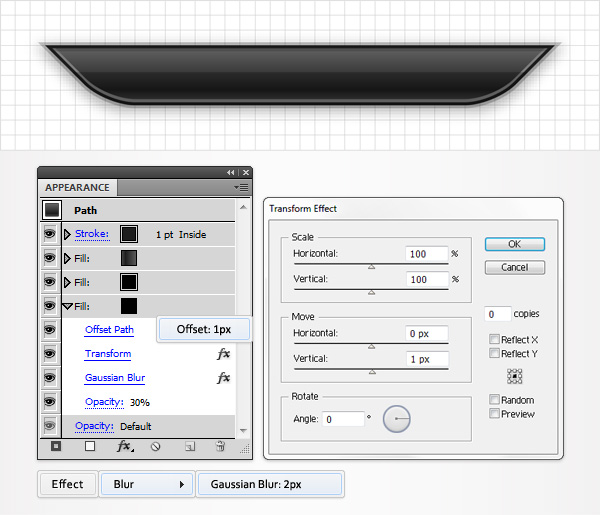Screen dimensions: 600x515
Task: Hide the Transform effect
Action: coord(50,354)
